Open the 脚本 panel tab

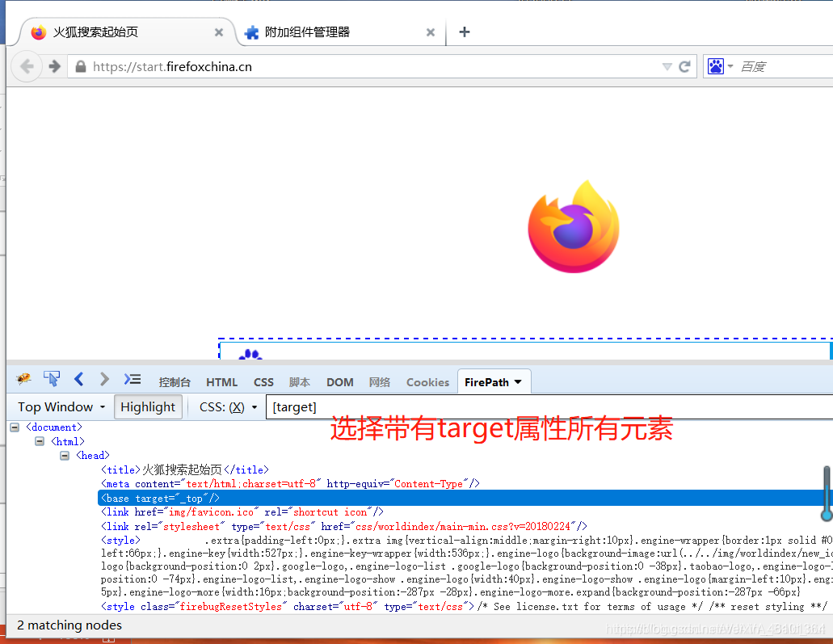point(300,382)
